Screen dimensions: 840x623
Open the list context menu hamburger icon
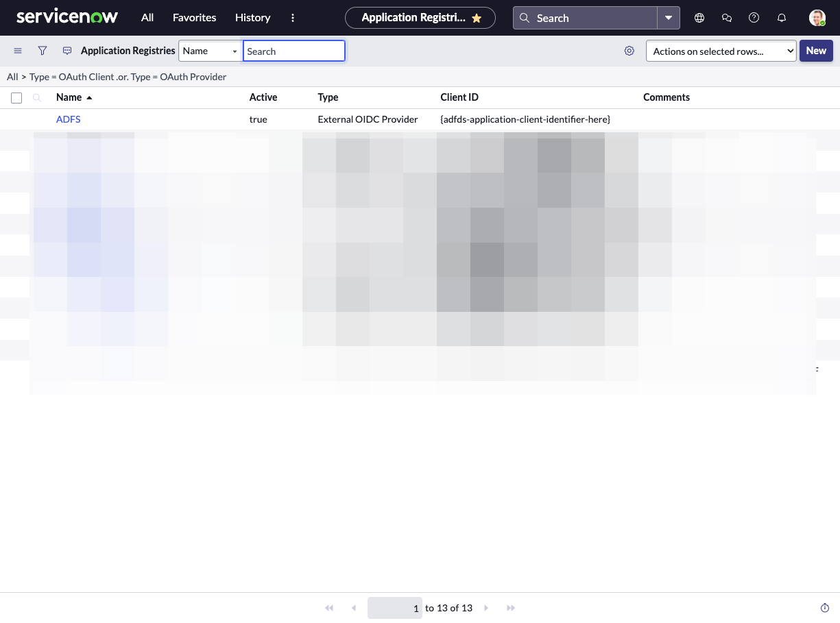click(18, 51)
